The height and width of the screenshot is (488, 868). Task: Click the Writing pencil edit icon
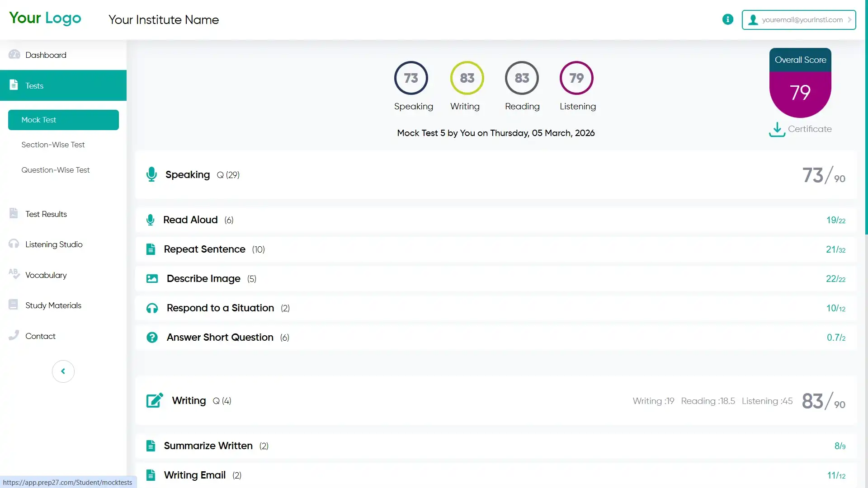click(x=155, y=400)
